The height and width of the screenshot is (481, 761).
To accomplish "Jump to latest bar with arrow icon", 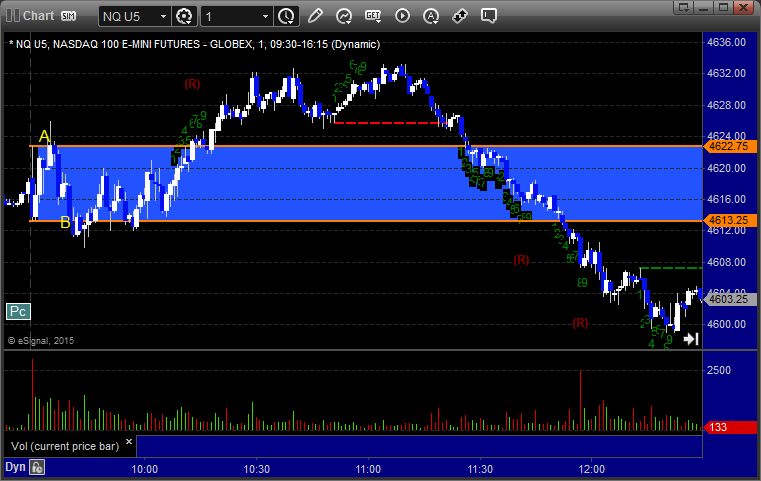I will point(691,339).
